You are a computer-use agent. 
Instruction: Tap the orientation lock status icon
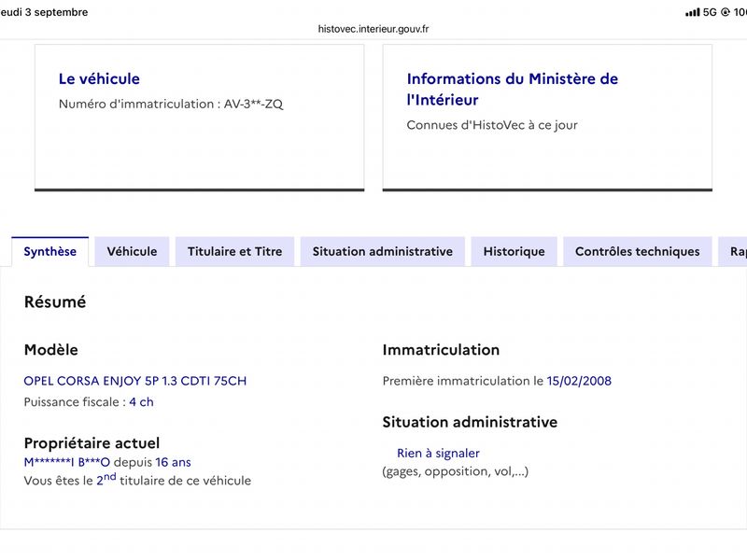726,12
